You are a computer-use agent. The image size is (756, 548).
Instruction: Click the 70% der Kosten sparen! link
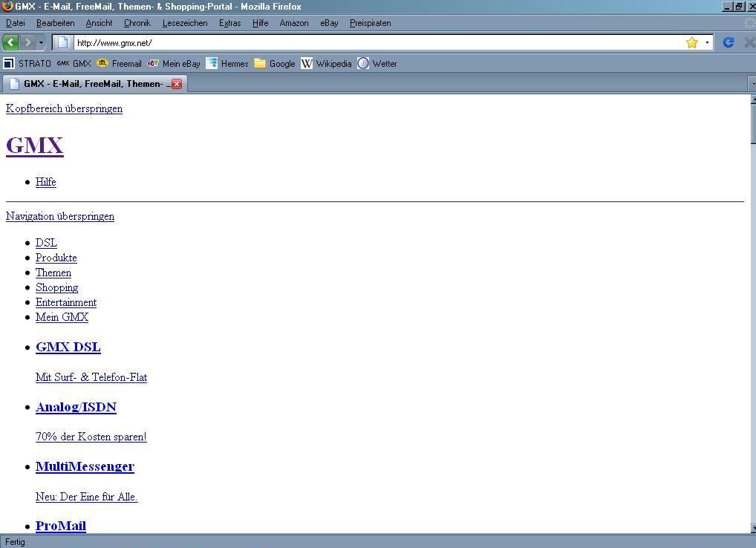91,437
